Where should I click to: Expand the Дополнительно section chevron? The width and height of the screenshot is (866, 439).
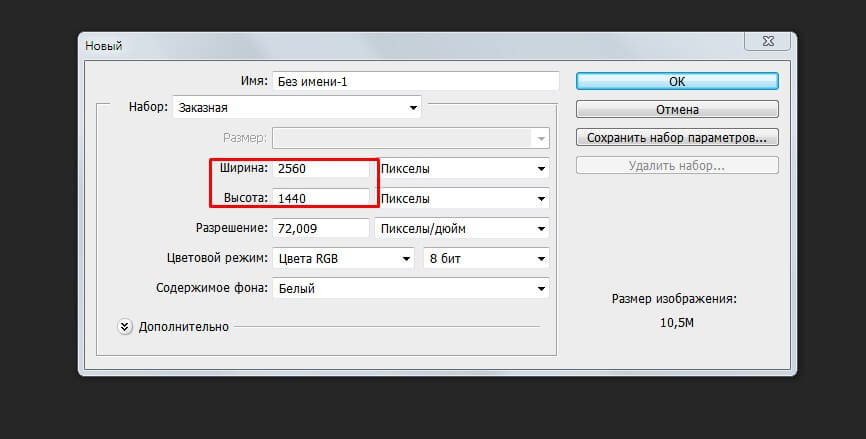(125, 326)
